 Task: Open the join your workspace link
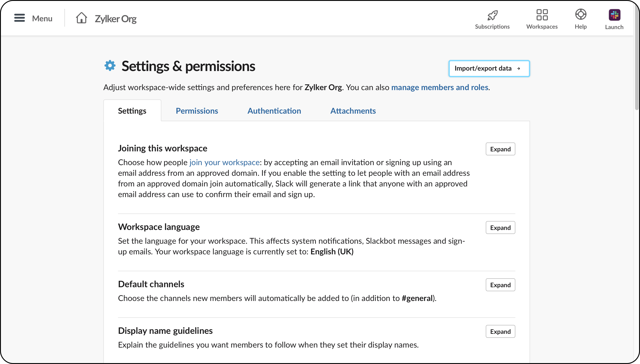[x=224, y=162]
